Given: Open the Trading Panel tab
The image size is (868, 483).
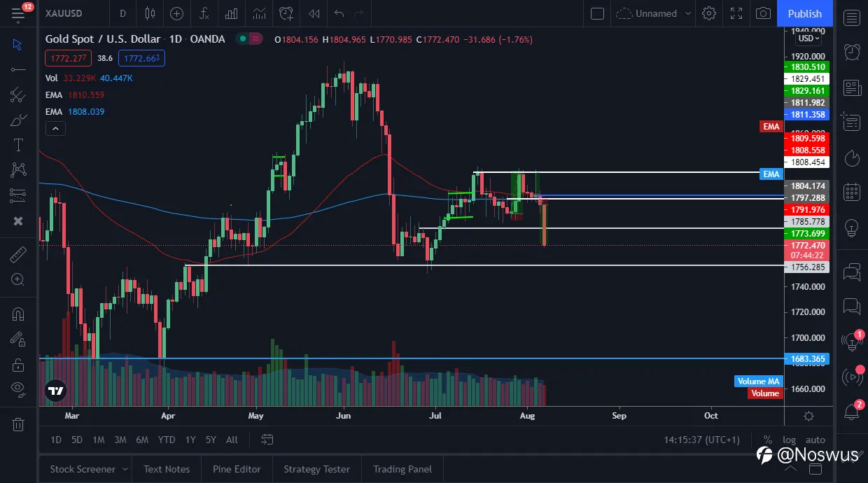Looking at the screenshot, I should click(x=402, y=469).
